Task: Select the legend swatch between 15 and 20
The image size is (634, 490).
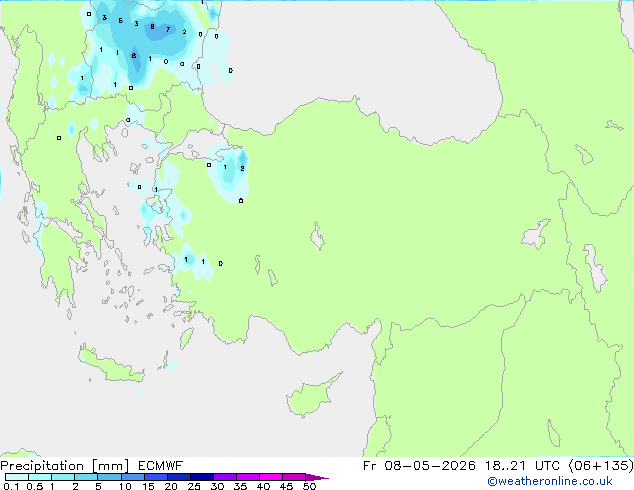Action: (156, 477)
